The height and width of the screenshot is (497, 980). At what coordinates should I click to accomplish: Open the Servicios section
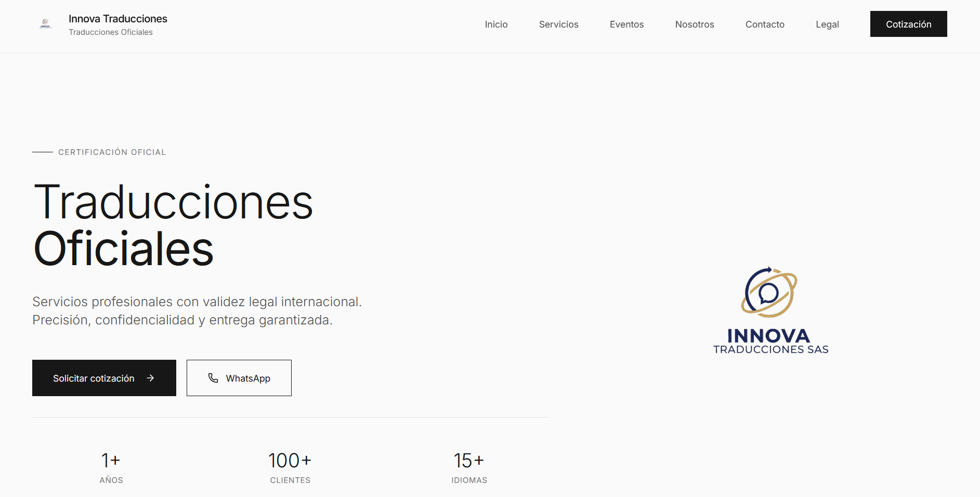558,24
